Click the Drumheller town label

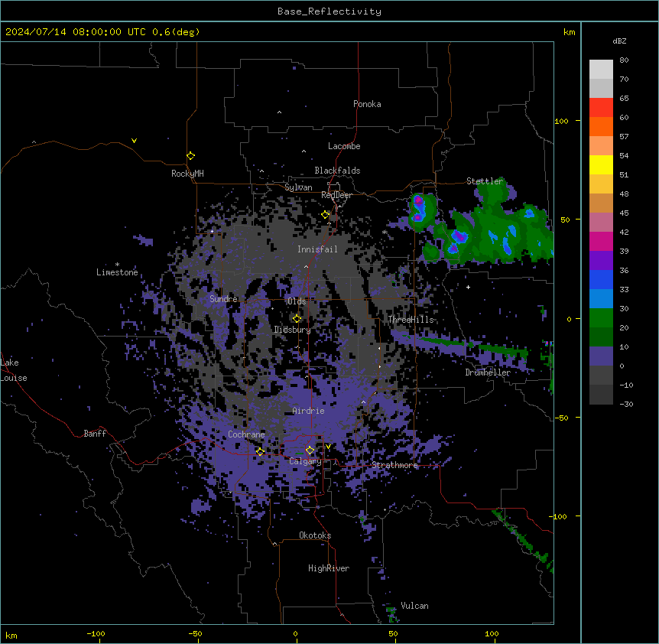pos(488,372)
